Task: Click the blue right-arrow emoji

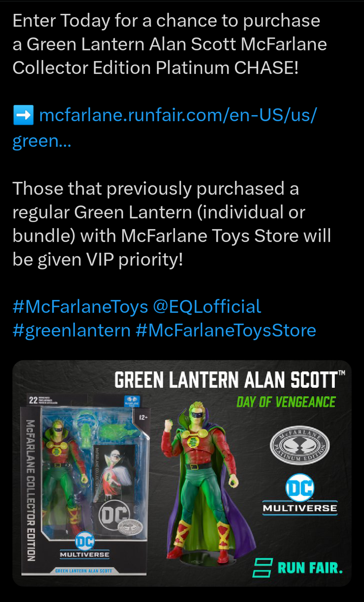Action: pos(23,115)
